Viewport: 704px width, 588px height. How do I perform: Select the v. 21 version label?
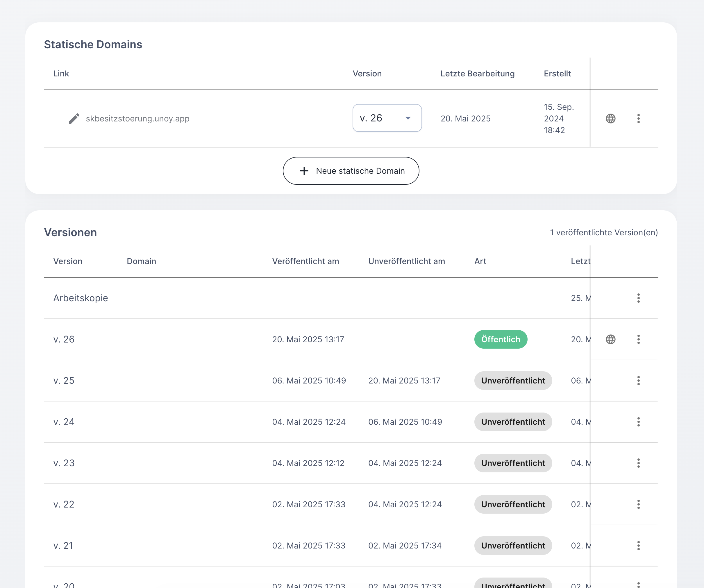[63, 546]
